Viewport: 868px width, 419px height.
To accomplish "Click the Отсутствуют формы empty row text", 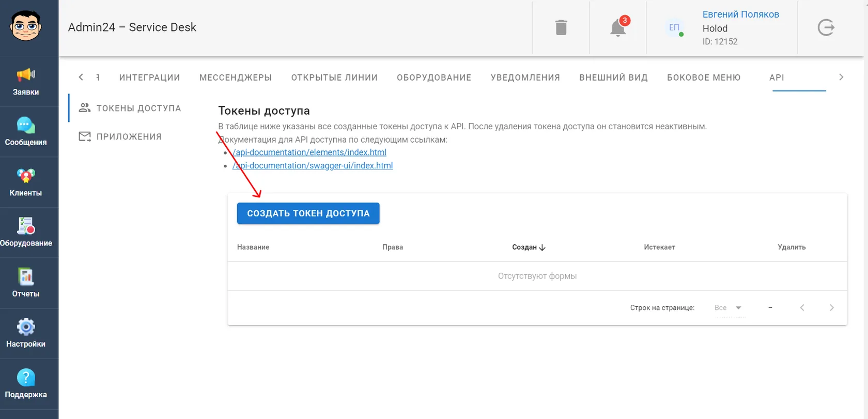I will 537,276.
